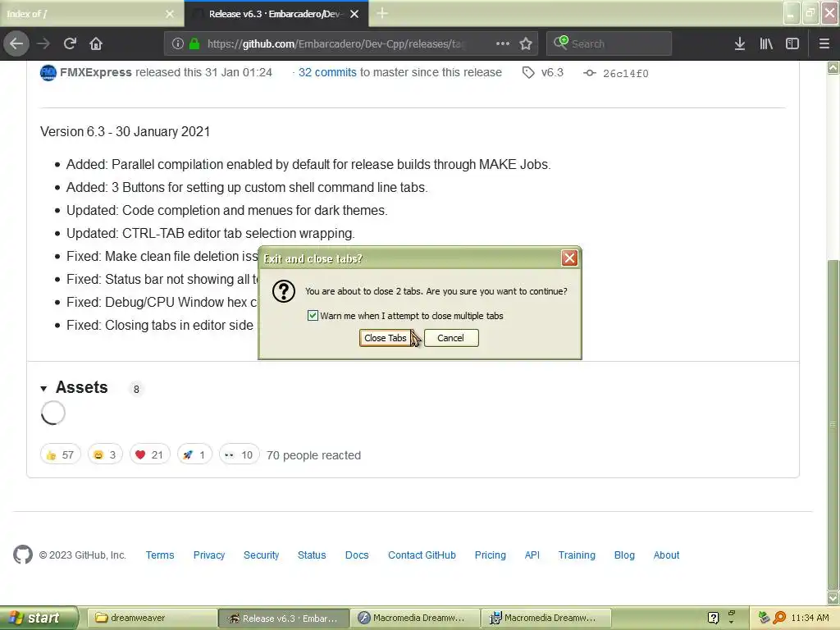Click the v6.3 tag label
The height and width of the screenshot is (630, 840).
click(552, 72)
